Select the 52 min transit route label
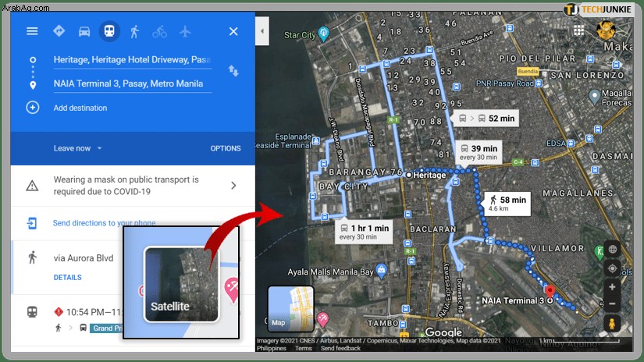The image size is (644, 362). tap(486, 119)
